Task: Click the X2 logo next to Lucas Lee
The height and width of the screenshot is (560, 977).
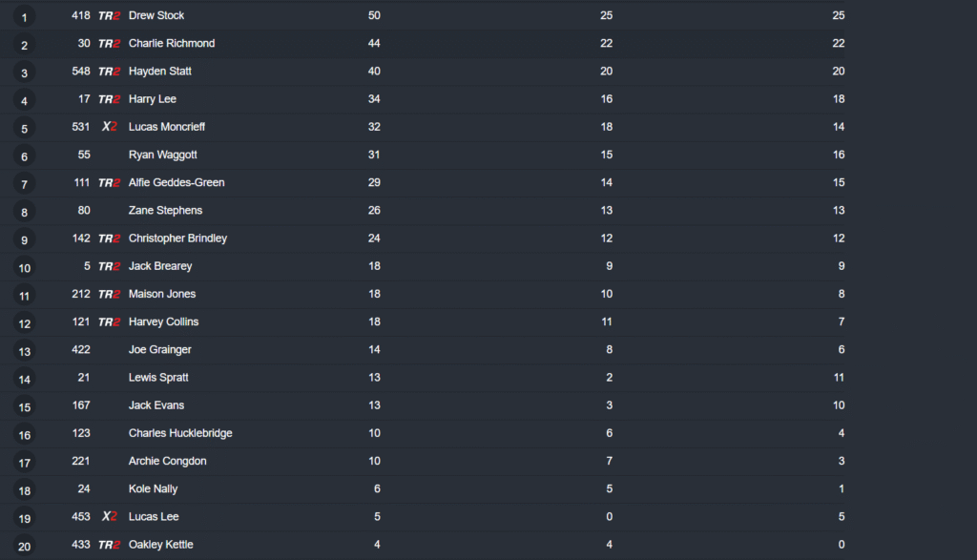Action: (109, 517)
